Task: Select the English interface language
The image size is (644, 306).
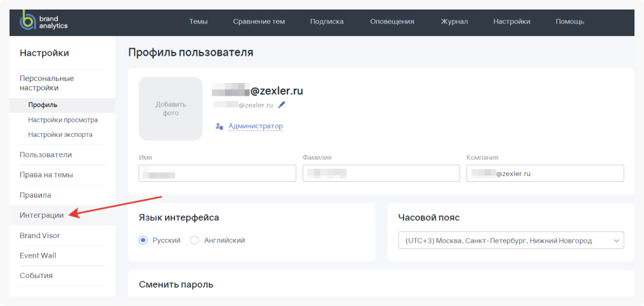Action: pyautogui.click(x=195, y=240)
